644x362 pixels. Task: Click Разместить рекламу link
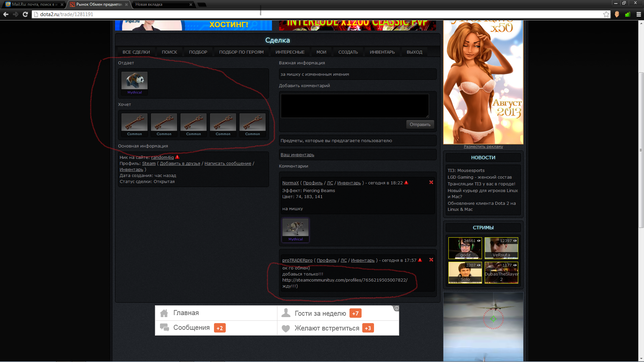coord(483,146)
